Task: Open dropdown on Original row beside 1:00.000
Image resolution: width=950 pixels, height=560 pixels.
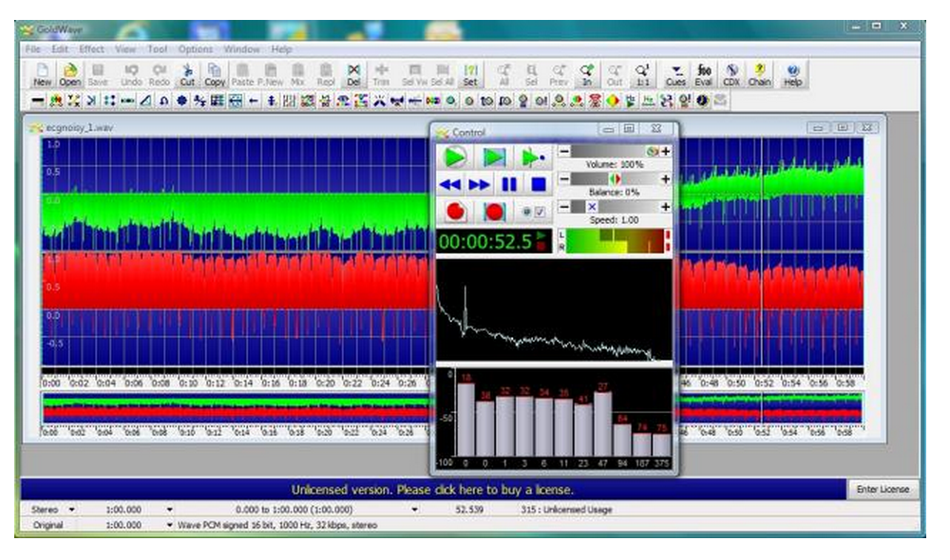Action: (x=170, y=525)
